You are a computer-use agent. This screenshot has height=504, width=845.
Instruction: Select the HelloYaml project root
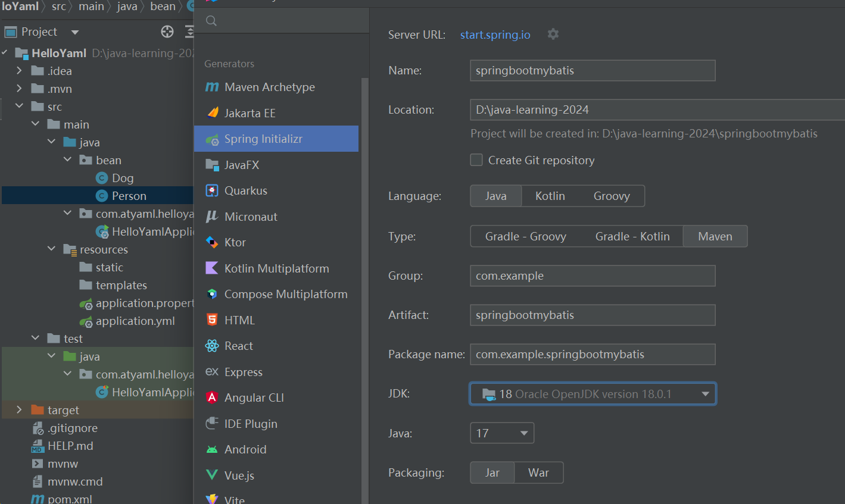point(59,53)
